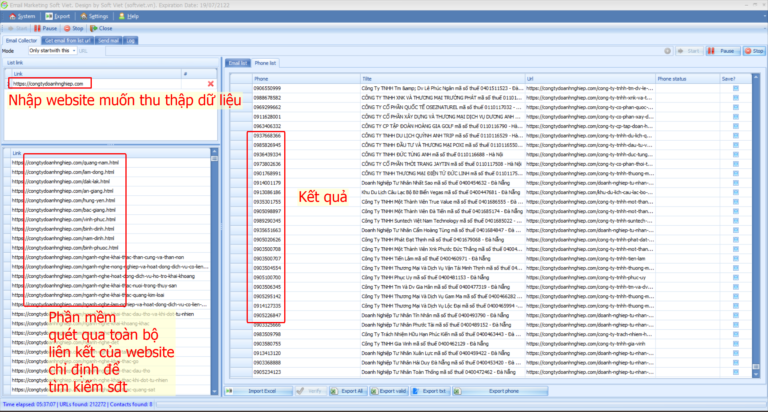Click the Stop button at right of URL bar
Screen dimensions: 768x412
coord(754,51)
